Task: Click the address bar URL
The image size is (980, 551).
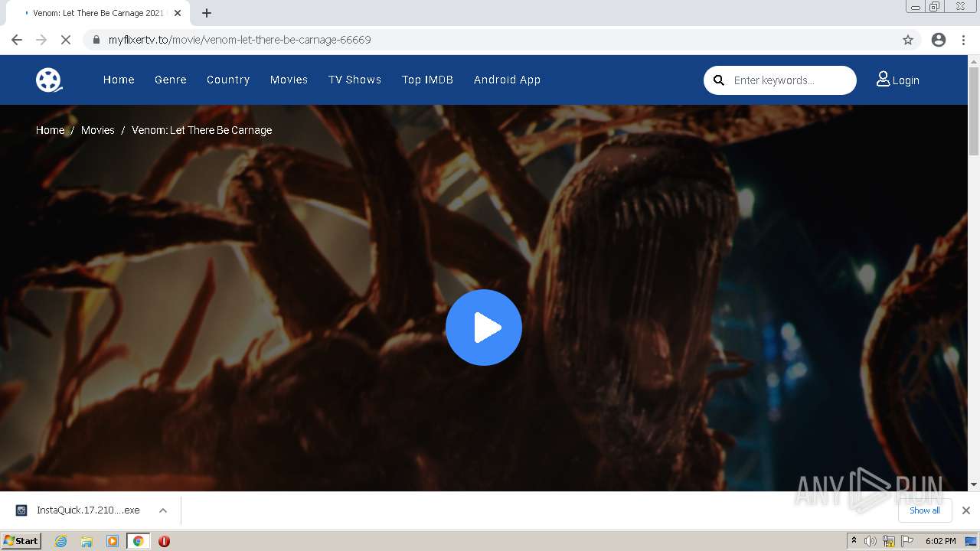Action: (240, 40)
